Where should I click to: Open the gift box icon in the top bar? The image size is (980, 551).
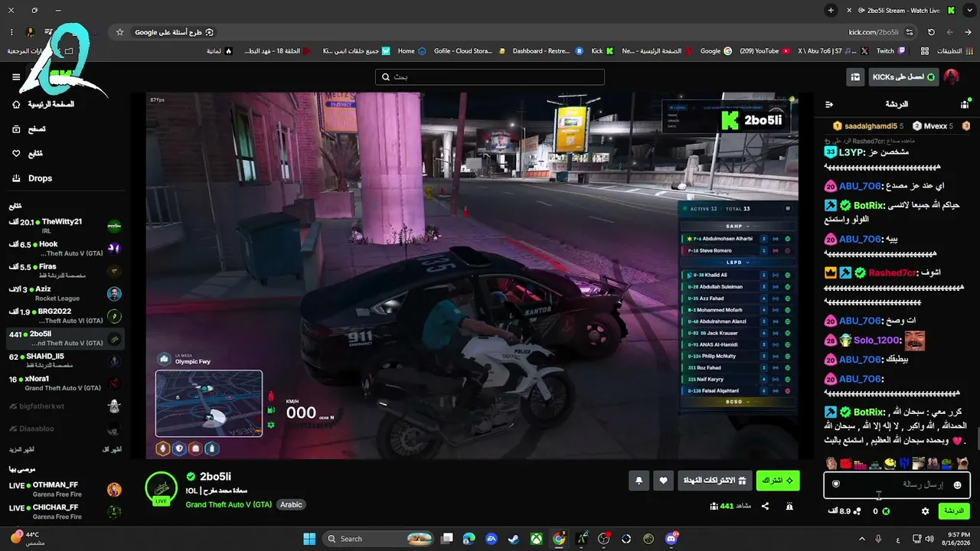tap(855, 77)
